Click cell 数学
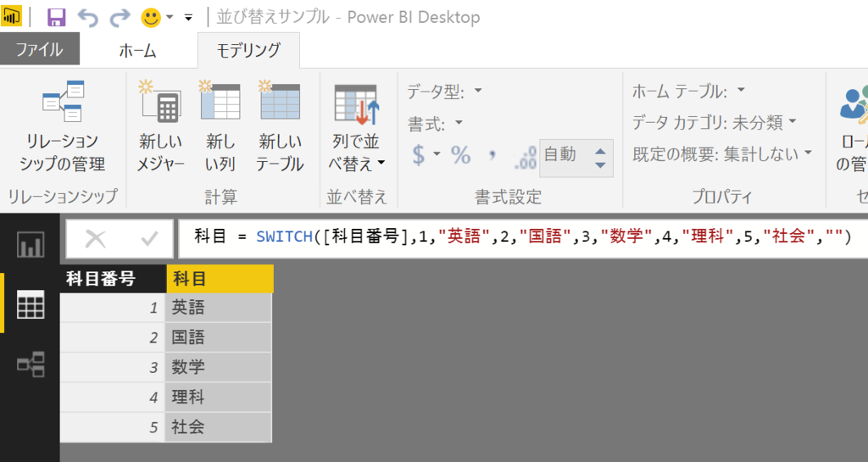The image size is (868, 462). 218,367
